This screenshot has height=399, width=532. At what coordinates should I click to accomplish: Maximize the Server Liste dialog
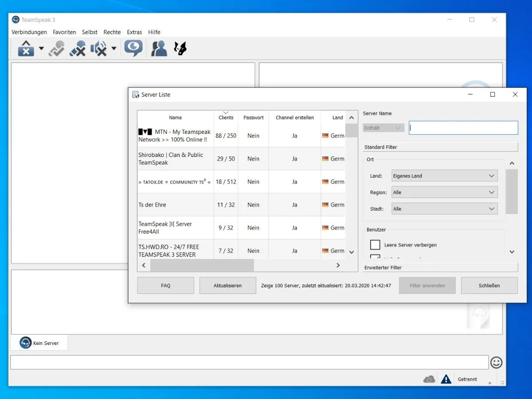click(492, 94)
